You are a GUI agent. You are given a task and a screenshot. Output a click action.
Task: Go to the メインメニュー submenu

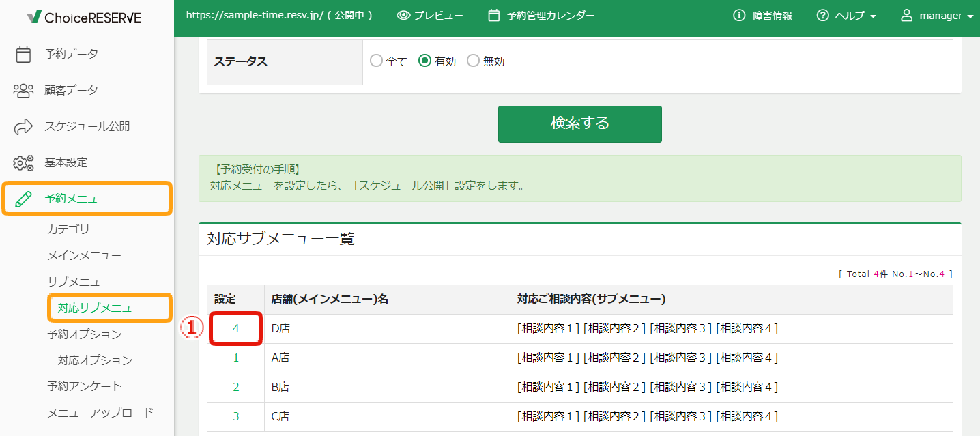85,256
